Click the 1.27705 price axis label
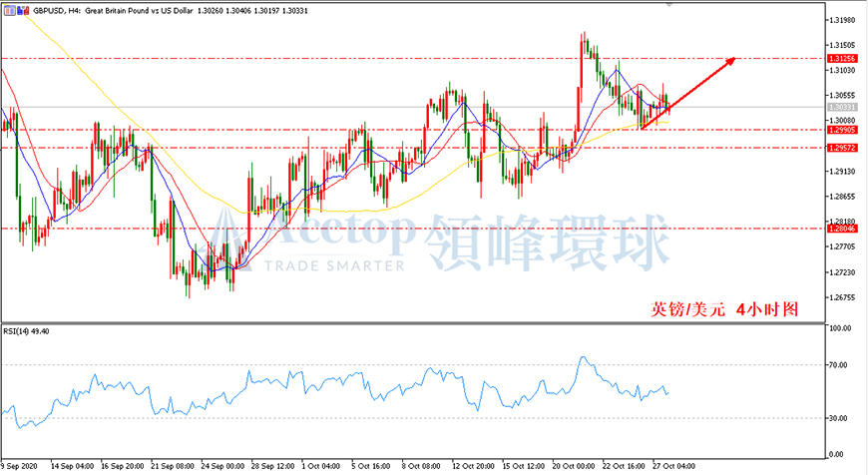This screenshot has height=475, width=868. [842, 246]
